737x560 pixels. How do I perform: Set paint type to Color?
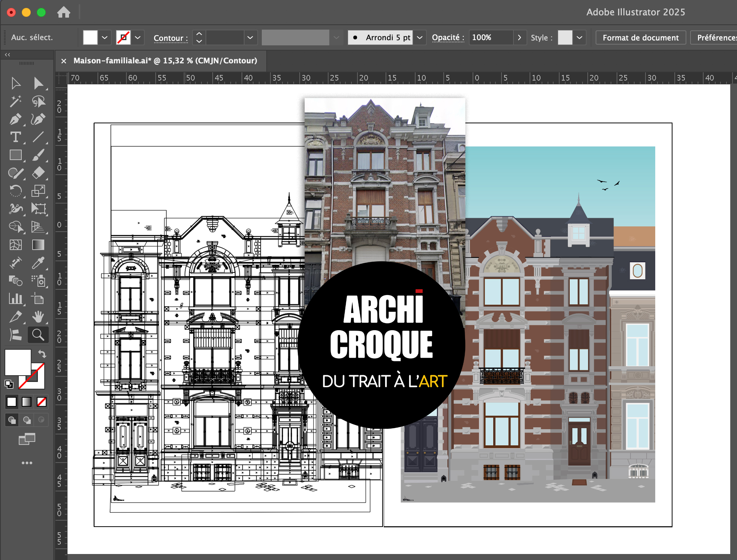click(12, 402)
